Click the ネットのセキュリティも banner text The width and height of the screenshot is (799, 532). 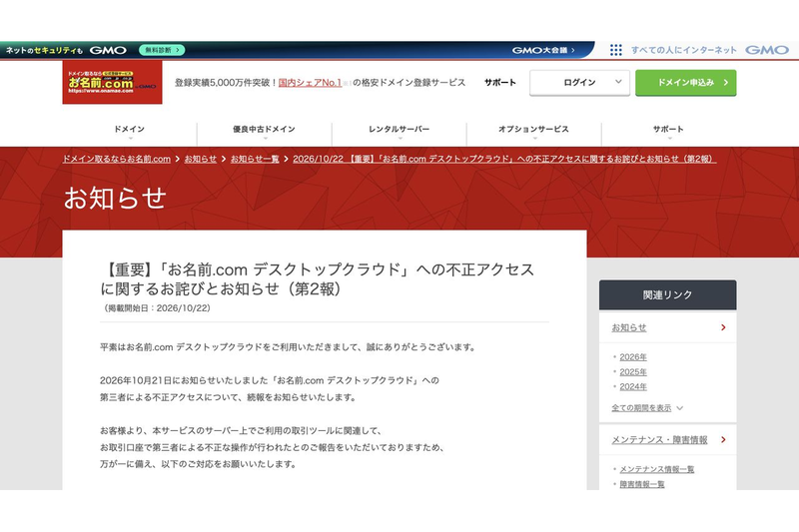[x=44, y=50]
